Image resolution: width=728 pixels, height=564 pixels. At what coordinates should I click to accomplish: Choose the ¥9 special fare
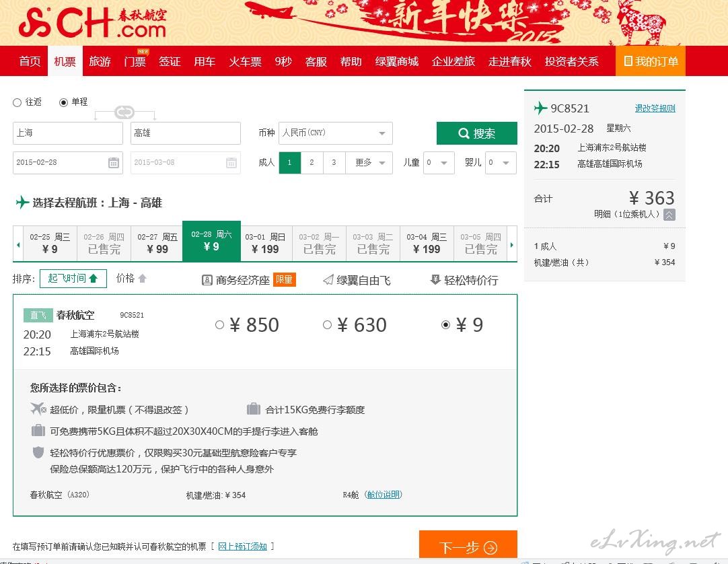(445, 325)
